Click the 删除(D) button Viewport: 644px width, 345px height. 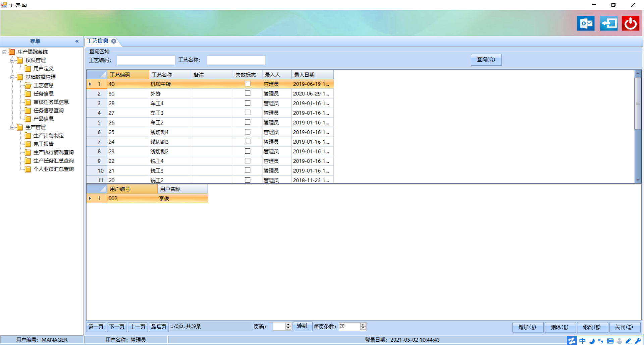560,327
